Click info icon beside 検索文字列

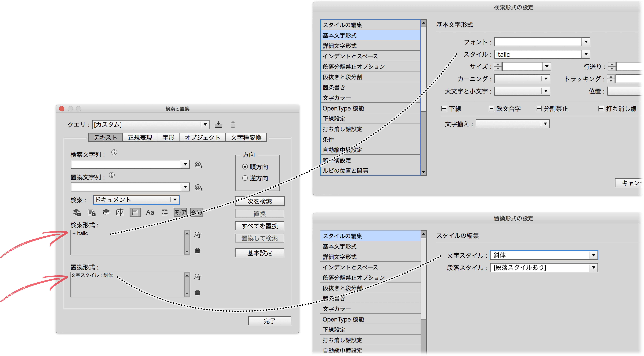(114, 152)
